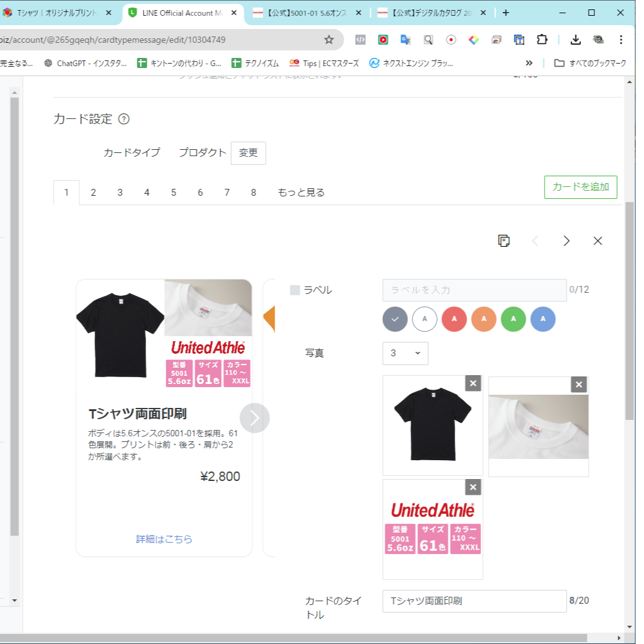644x644 pixels.
Task: Switch to card tab 5
Action: pyautogui.click(x=174, y=192)
